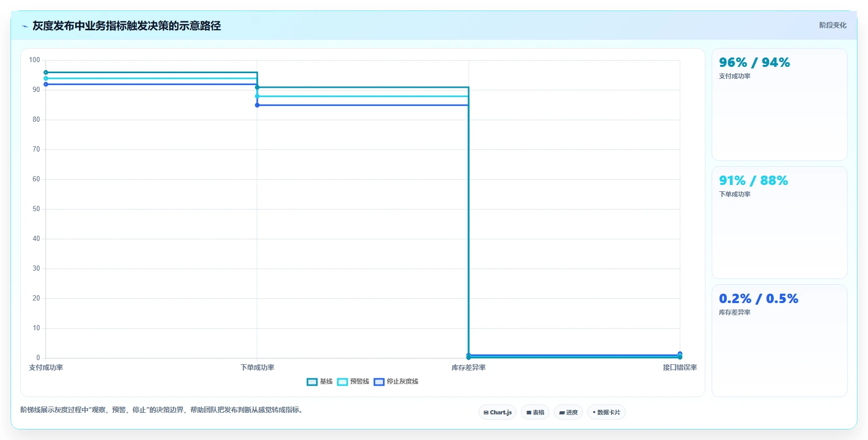Click the 停止灰度线 data point at 支付成功率
The image size is (868, 440).
click(46, 84)
